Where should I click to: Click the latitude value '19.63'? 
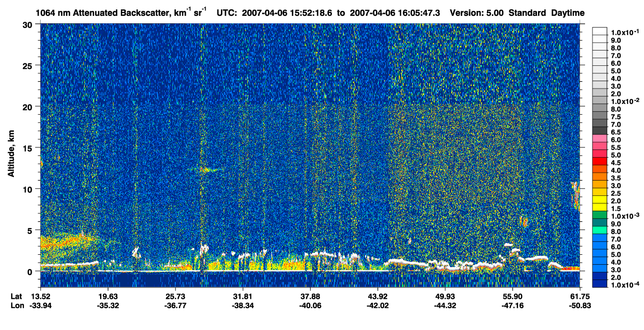pyautogui.click(x=107, y=296)
